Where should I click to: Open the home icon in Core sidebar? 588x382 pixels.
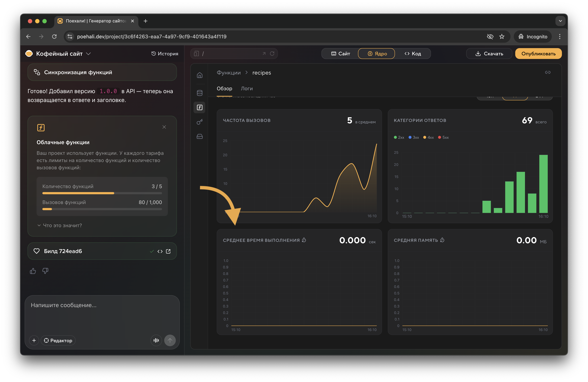pos(200,75)
